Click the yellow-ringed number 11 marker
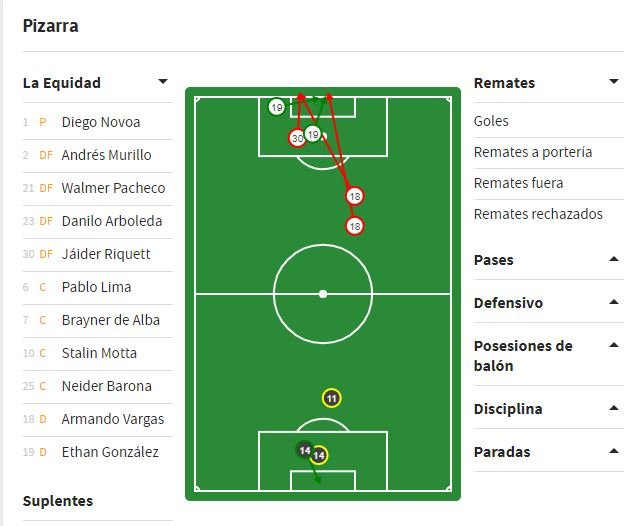Screen dimensions: 644x526 tap(331, 398)
